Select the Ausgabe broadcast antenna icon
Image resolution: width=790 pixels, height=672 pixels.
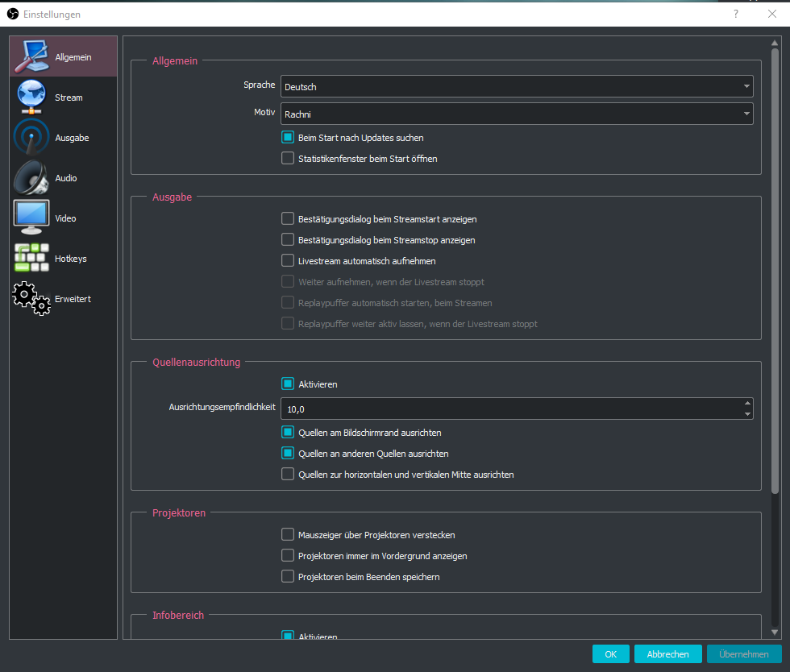point(31,138)
